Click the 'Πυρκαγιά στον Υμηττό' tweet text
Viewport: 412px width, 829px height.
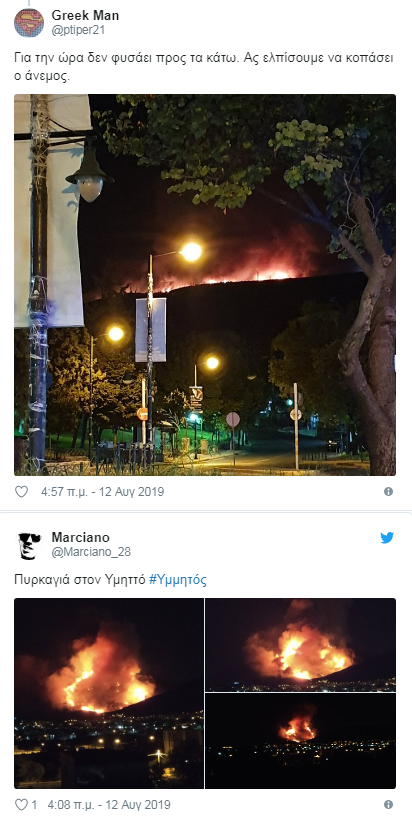point(80,580)
